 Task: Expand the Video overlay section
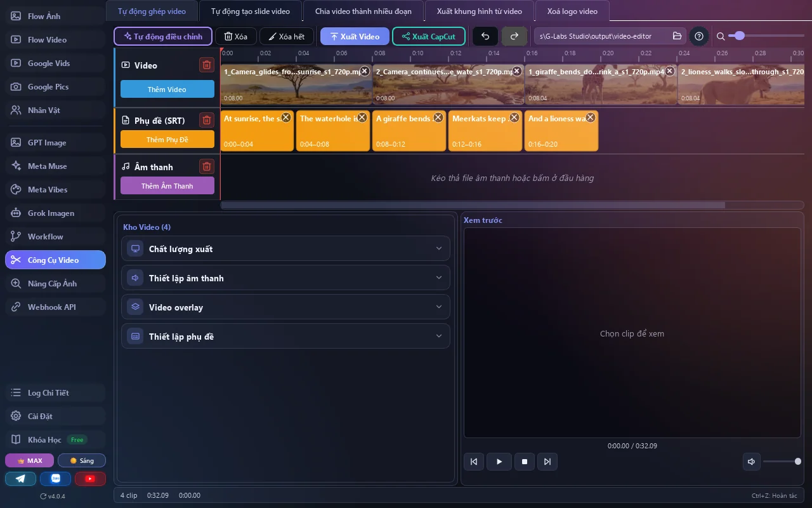click(x=285, y=307)
